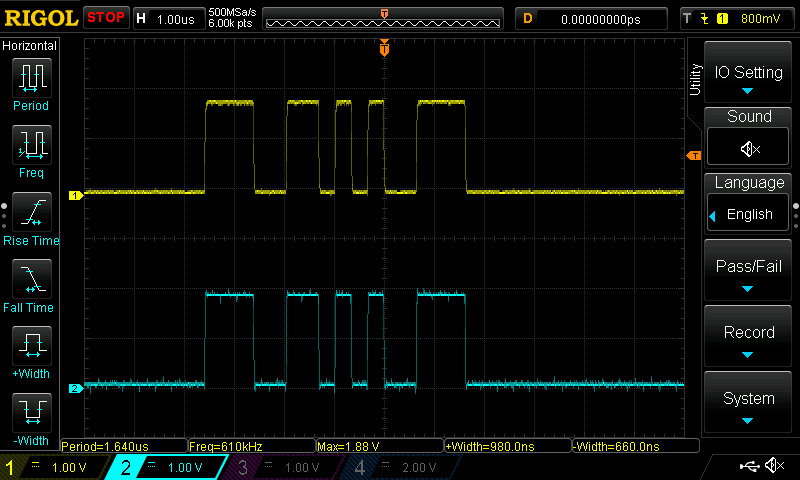Click the trigger level marker on right edge
Screen dimensions: 800x480
691,155
